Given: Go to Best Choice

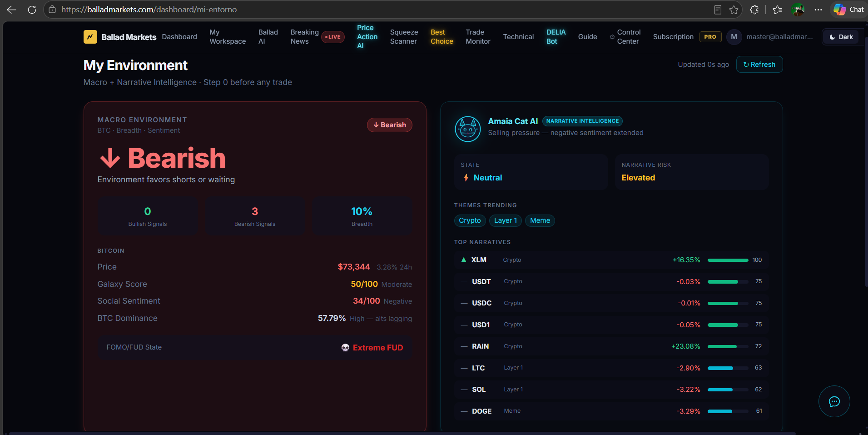Looking at the screenshot, I should pos(442,37).
